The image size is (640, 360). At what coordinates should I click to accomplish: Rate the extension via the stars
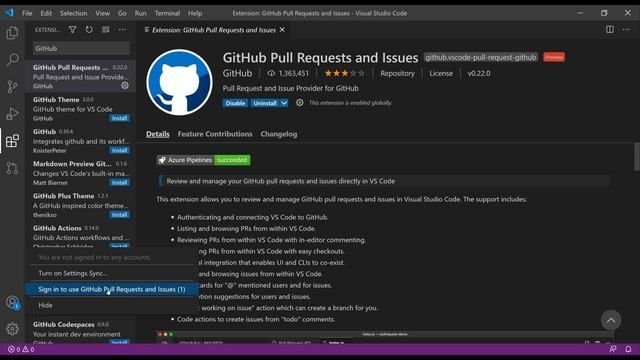pos(344,73)
